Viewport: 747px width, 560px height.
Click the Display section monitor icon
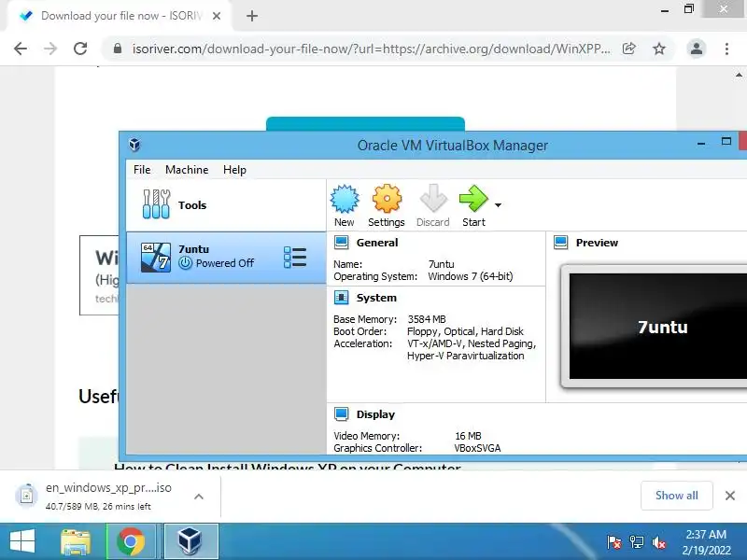click(x=341, y=414)
